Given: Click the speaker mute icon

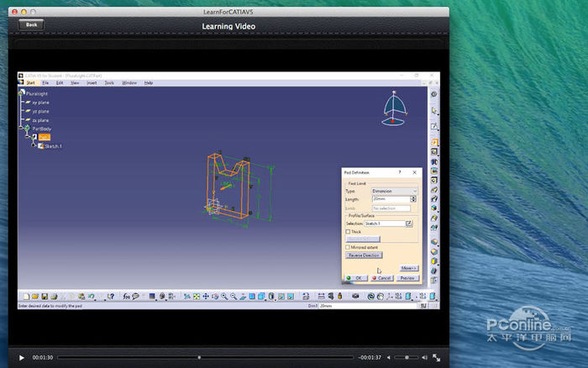Looking at the screenshot, I should 389,358.
